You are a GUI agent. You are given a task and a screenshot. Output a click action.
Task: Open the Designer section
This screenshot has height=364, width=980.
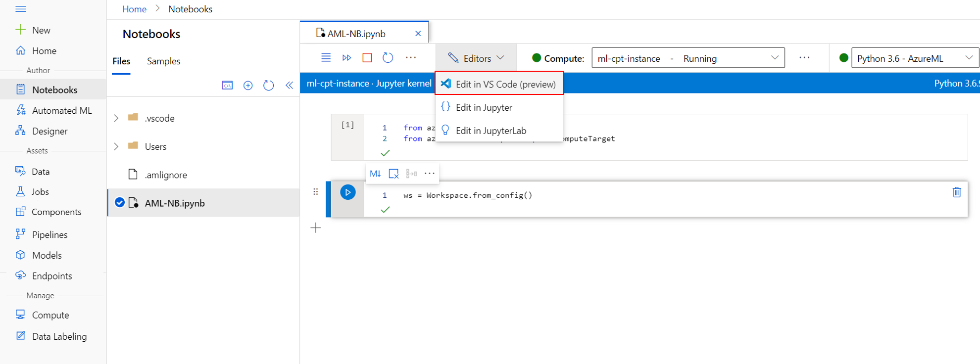[42, 131]
